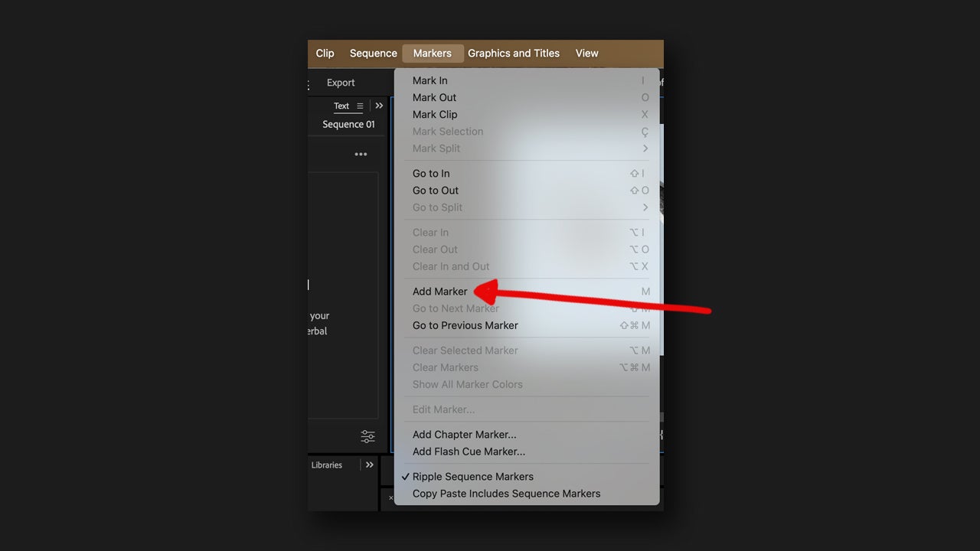980x551 pixels.
Task: Open transcript settings using the sliders icon
Action: pyautogui.click(x=367, y=436)
